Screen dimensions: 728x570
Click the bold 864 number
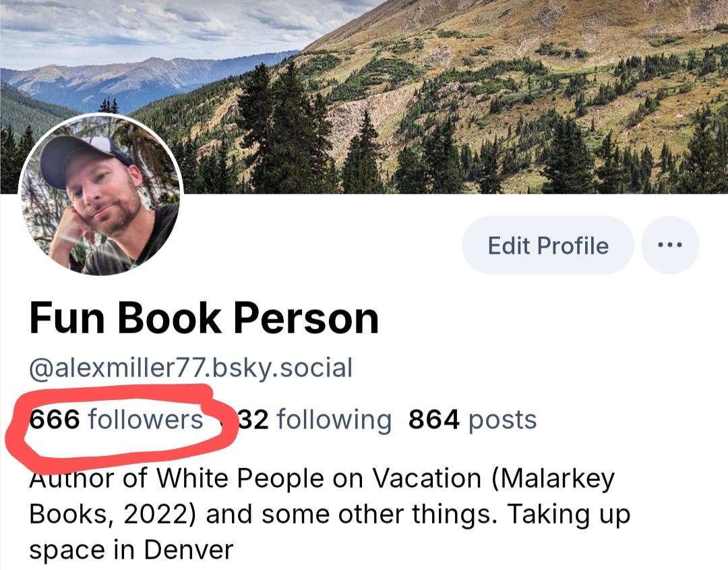pyautogui.click(x=434, y=420)
